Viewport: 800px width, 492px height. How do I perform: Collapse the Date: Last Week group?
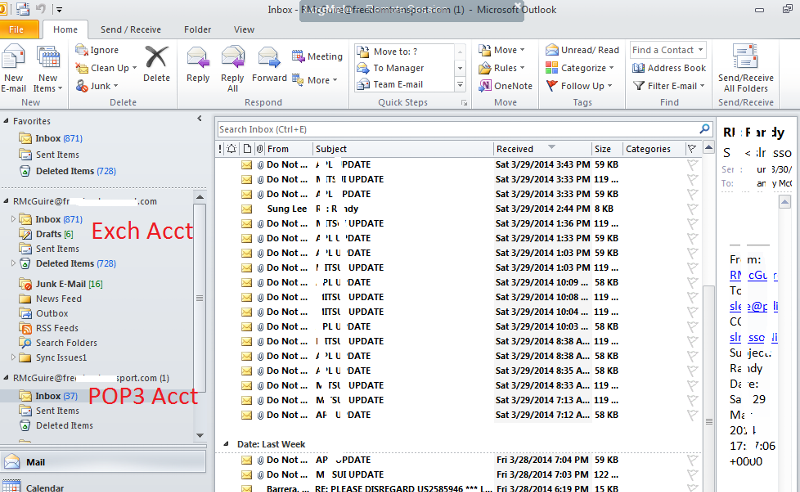pyautogui.click(x=226, y=444)
